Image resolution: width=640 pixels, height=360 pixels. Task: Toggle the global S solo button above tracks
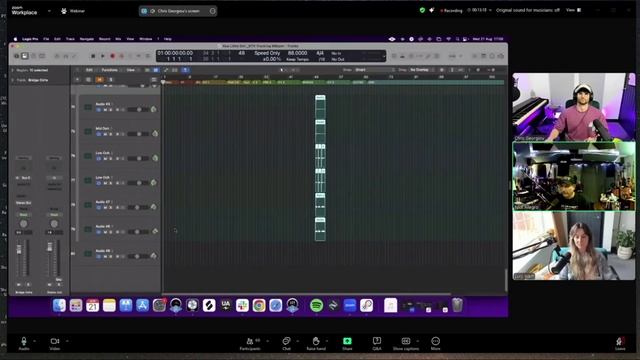110,80
